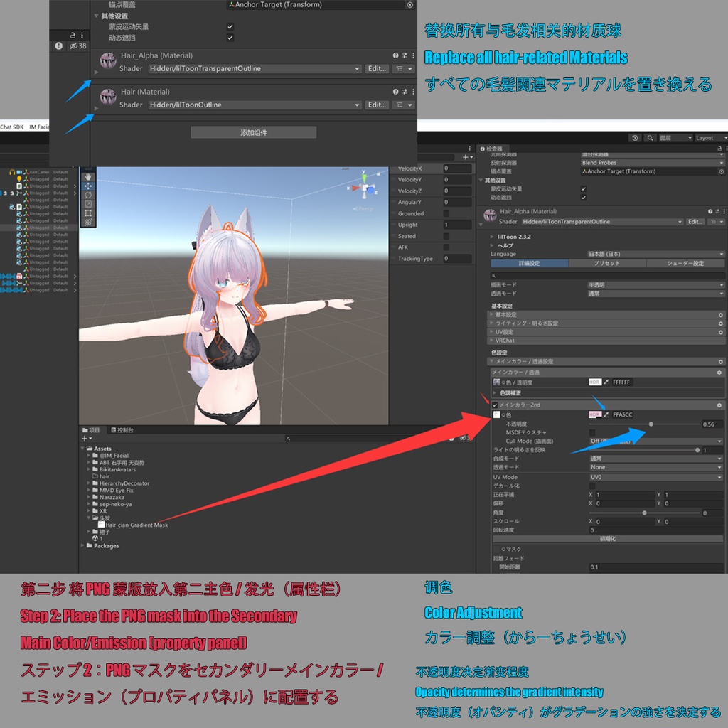Image resolution: width=728 pixels, height=728 pixels.
Task: Select the Rotate tool
Action: [88, 195]
